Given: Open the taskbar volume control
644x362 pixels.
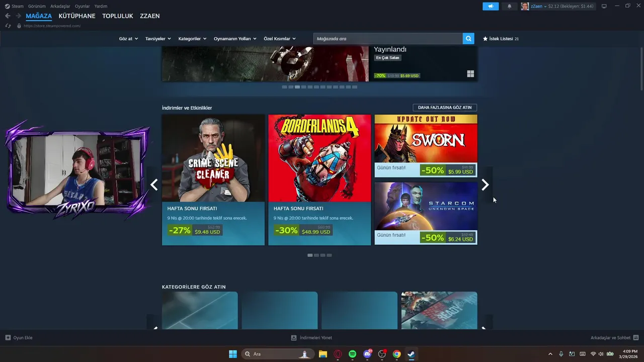Looking at the screenshot, I should (601, 354).
